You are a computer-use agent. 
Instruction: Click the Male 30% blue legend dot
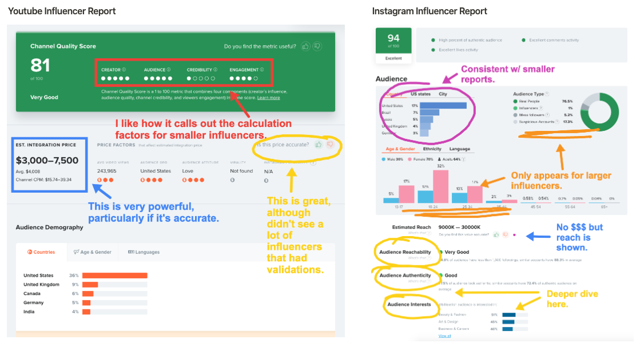pos(384,159)
